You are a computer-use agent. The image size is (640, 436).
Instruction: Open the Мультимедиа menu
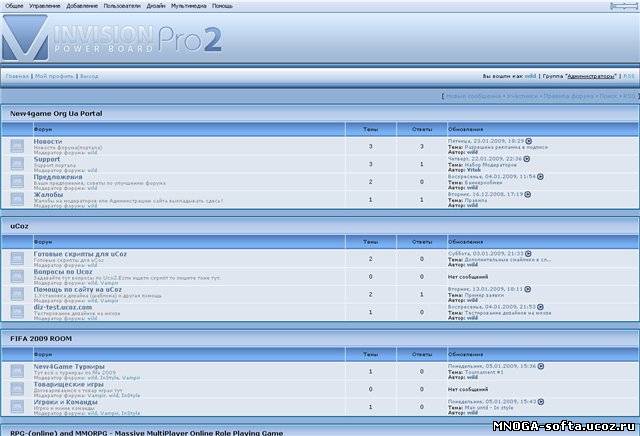click(x=189, y=6)
